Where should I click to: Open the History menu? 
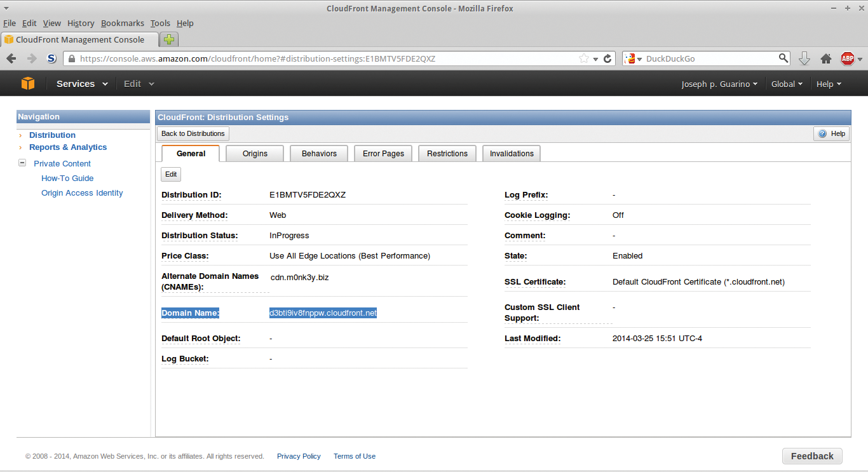pyautogui.click(x=81, y=23)
